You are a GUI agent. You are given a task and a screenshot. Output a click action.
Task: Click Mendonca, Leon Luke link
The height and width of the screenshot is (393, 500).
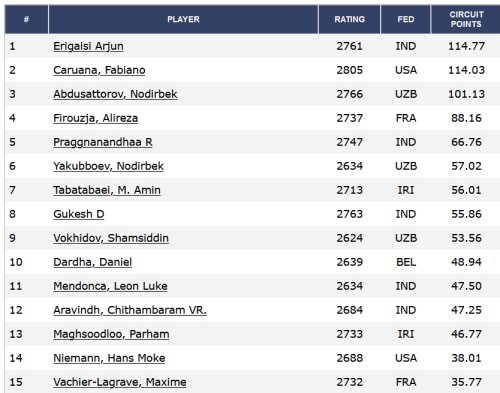[x=110, y=286]
